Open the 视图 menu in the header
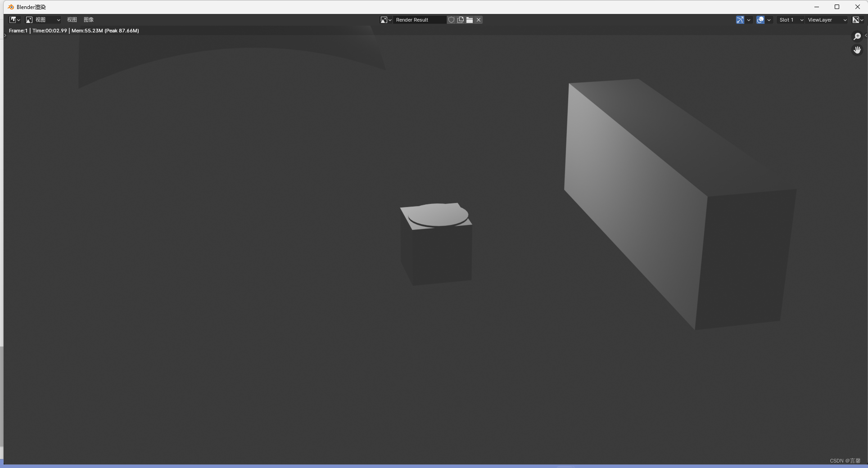Image resolution: width=868 pixels, height=468 pixels. tap(72, 20)
